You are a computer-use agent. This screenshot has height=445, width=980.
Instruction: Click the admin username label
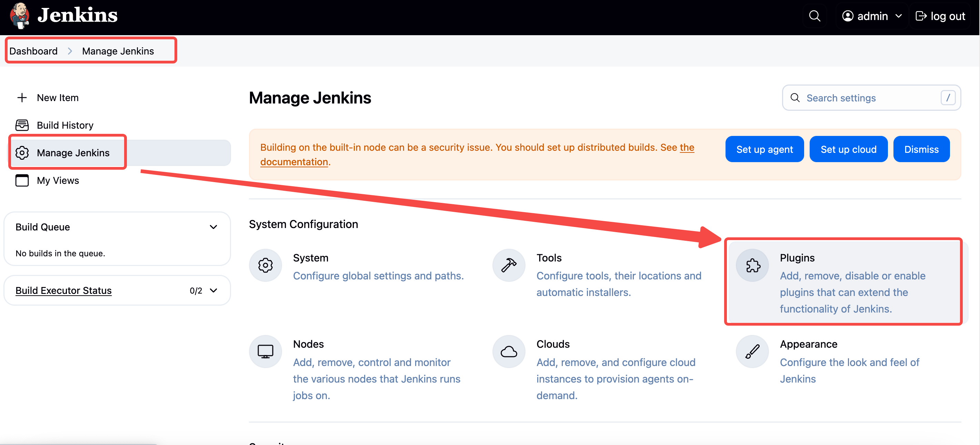click(872, 16)
